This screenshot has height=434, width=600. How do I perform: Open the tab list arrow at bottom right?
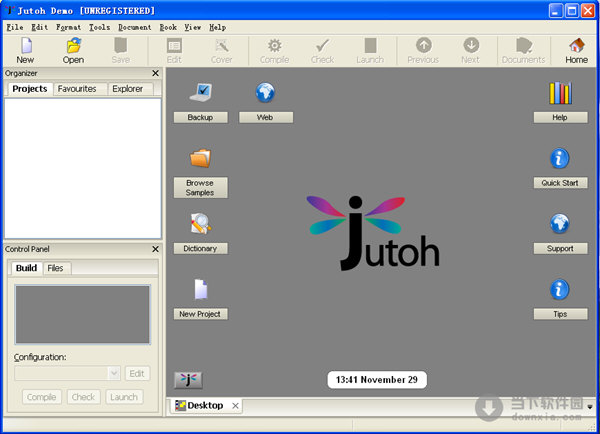point(590,406)
